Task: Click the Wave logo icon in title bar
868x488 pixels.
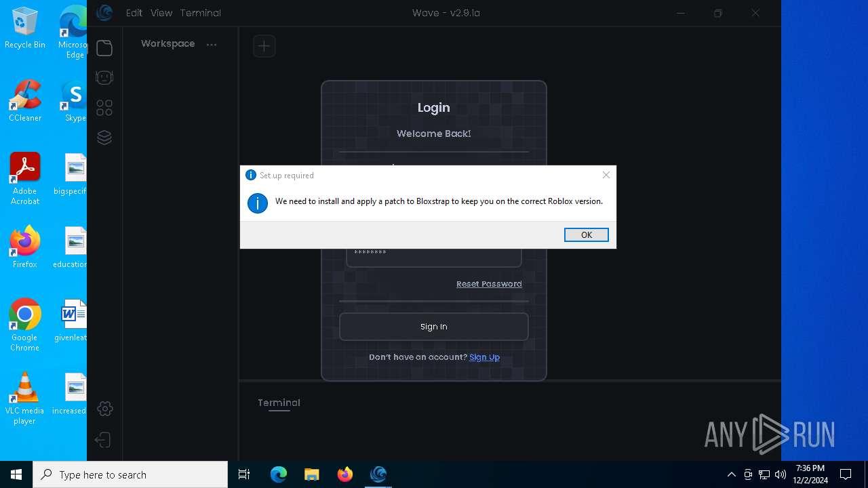Action: 104,12
